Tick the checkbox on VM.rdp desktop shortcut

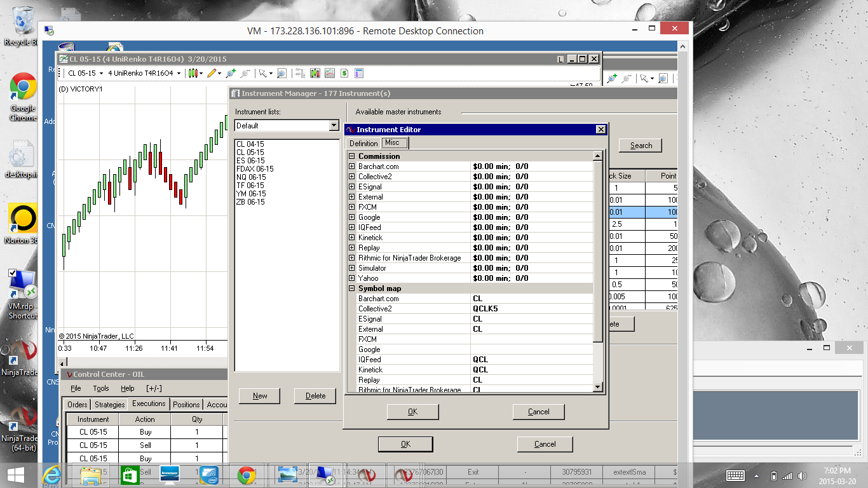pos(13,273)
